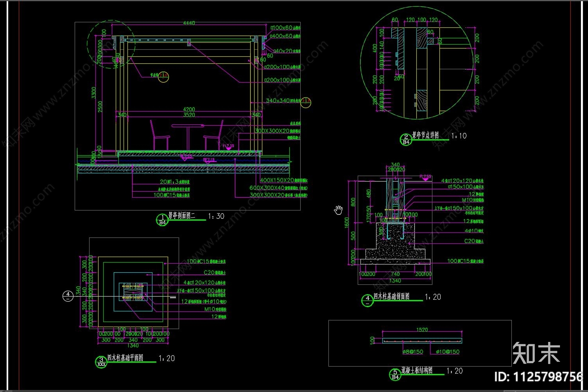588x392 pixels.
Task: Select the 400X150X20 stone annotation
Action: click(x=284, y=181)
